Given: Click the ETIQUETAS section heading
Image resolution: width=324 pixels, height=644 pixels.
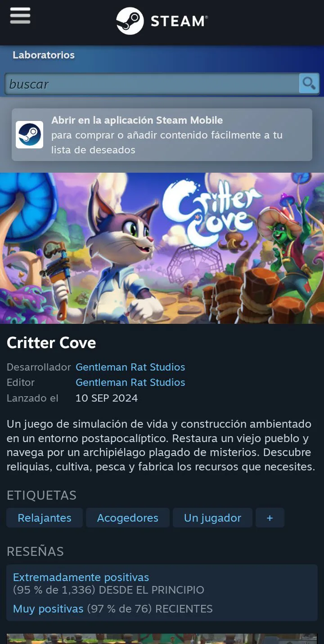Looking at the screenshot, I should click(41, 495).
